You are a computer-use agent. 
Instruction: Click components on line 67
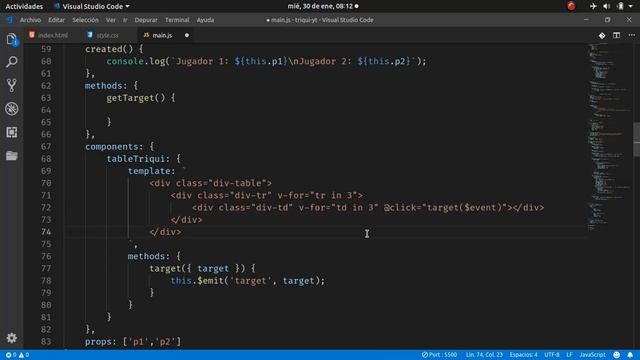111,147
